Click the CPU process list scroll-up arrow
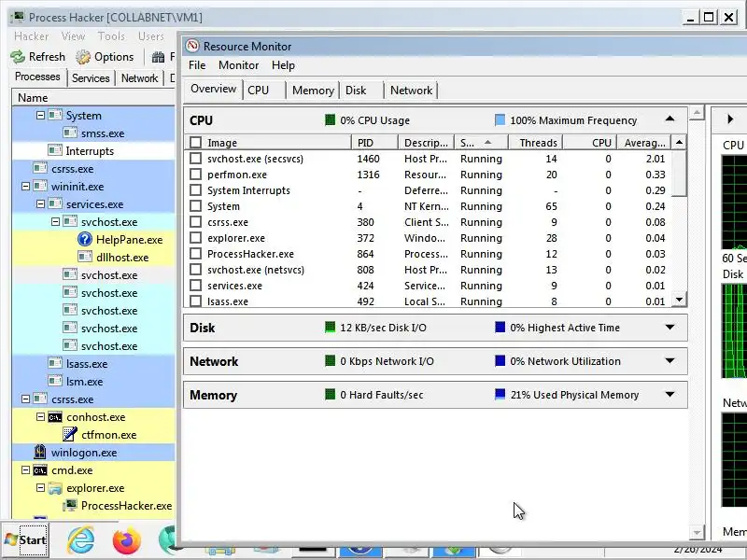 tap(680, 143)
